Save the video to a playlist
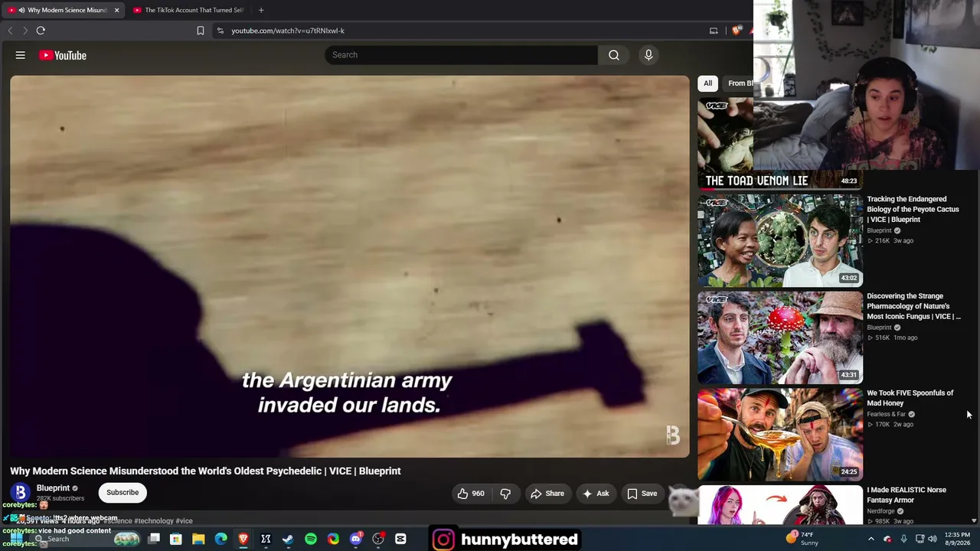 [x=642, y=494]
